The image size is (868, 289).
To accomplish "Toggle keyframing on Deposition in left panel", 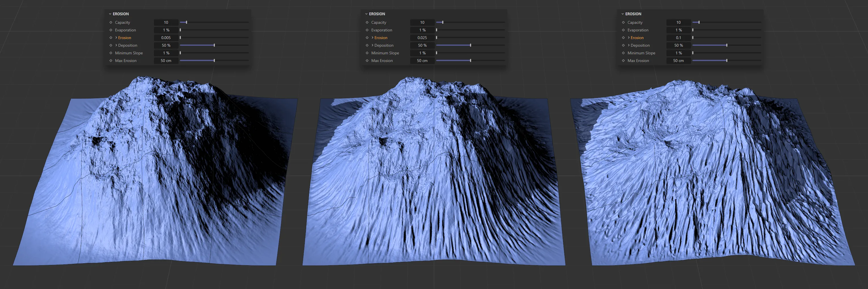I will pyautogui.click(x=111, y=45).
